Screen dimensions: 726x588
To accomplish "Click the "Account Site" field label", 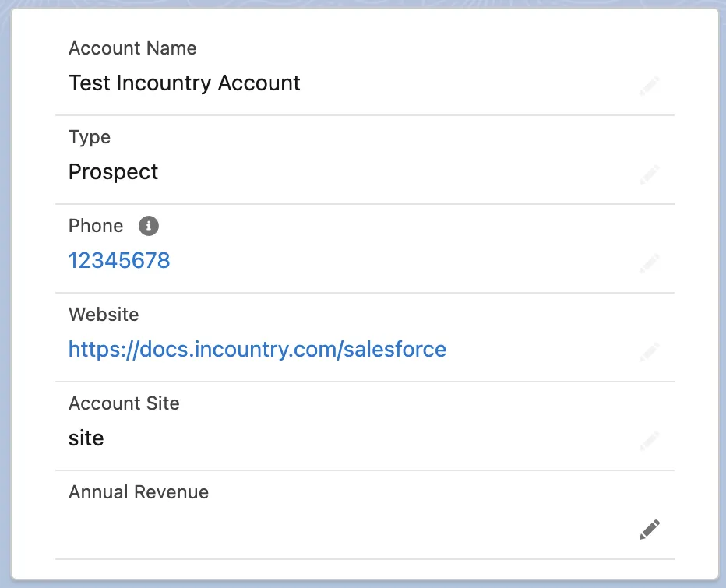I will 124,403.
